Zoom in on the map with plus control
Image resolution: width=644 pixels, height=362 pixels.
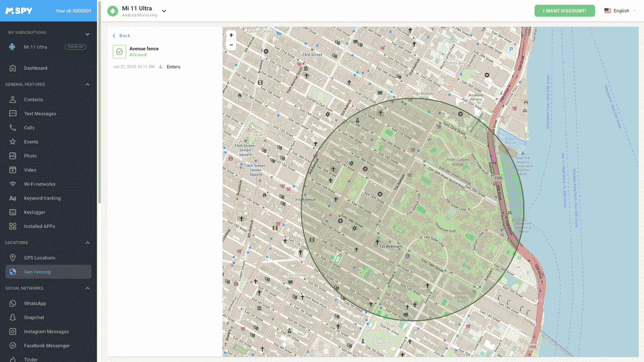tap(231, 34)
